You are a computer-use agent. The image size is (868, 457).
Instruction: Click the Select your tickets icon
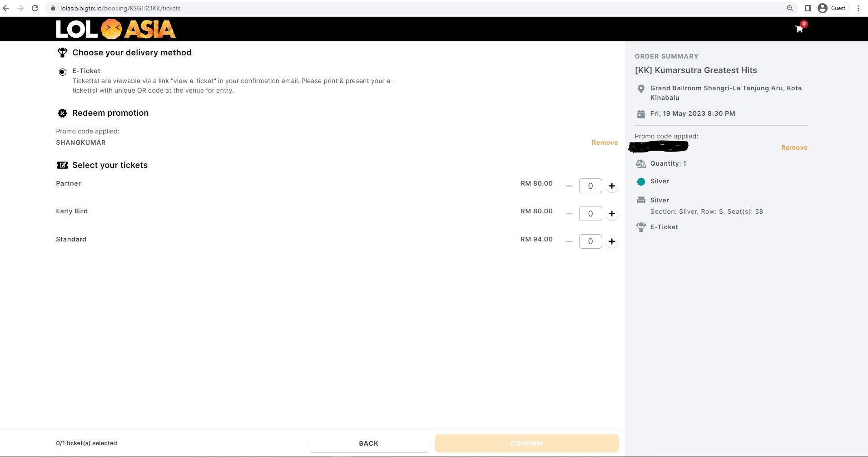(x=62, y=165)
